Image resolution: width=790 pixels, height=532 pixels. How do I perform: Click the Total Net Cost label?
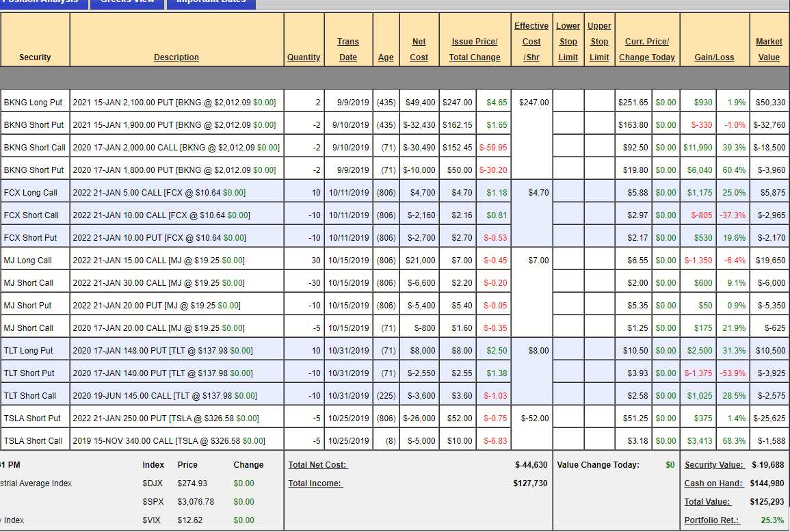[318, 465]
